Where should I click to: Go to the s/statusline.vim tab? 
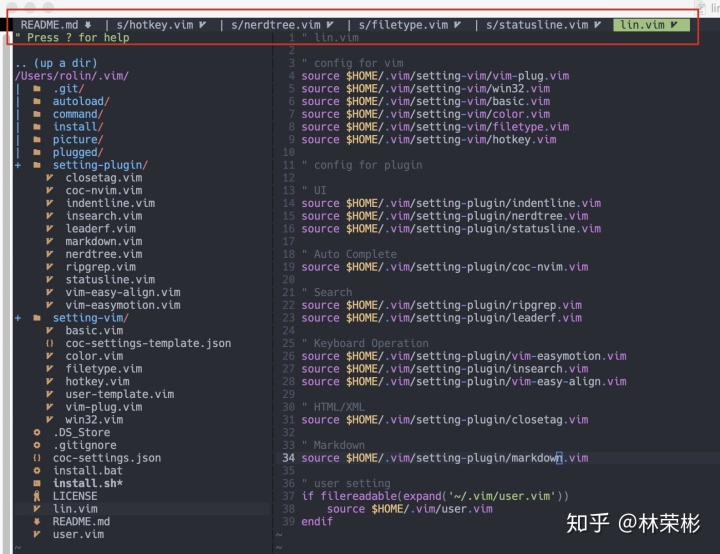point(543,25)
